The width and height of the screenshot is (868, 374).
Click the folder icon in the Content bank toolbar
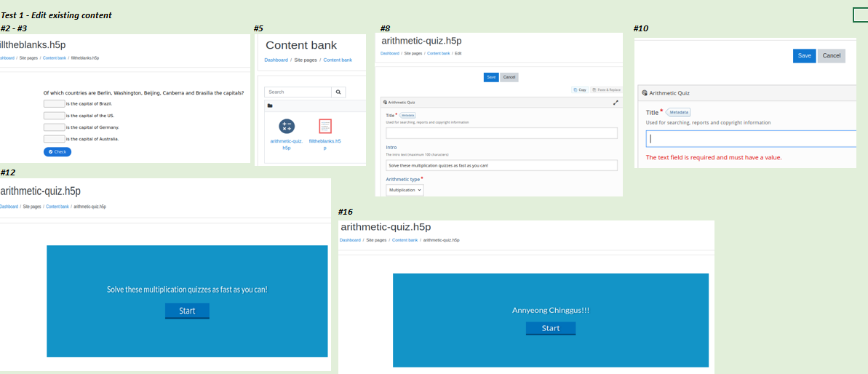coord(270,106)
